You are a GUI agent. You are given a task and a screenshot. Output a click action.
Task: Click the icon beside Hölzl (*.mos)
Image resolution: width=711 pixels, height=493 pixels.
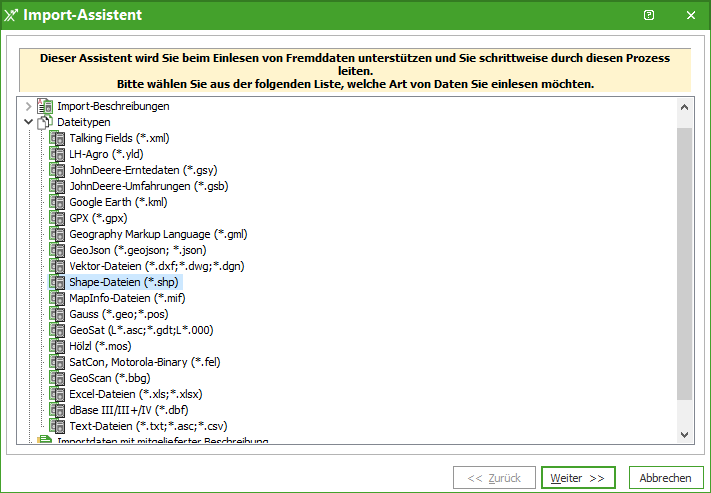[58, 346]
